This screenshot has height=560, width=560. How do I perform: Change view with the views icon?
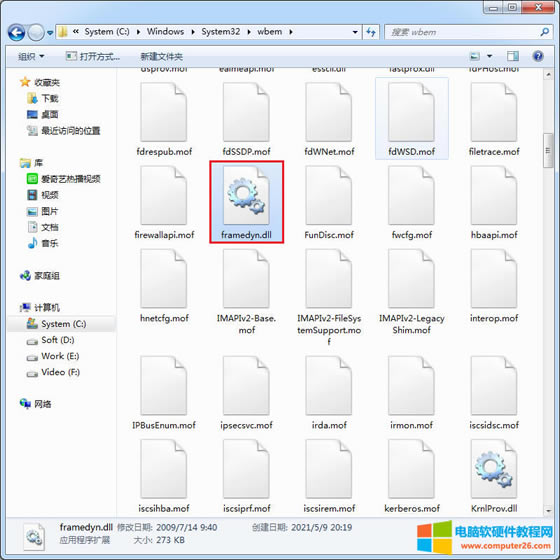point(474,56)
